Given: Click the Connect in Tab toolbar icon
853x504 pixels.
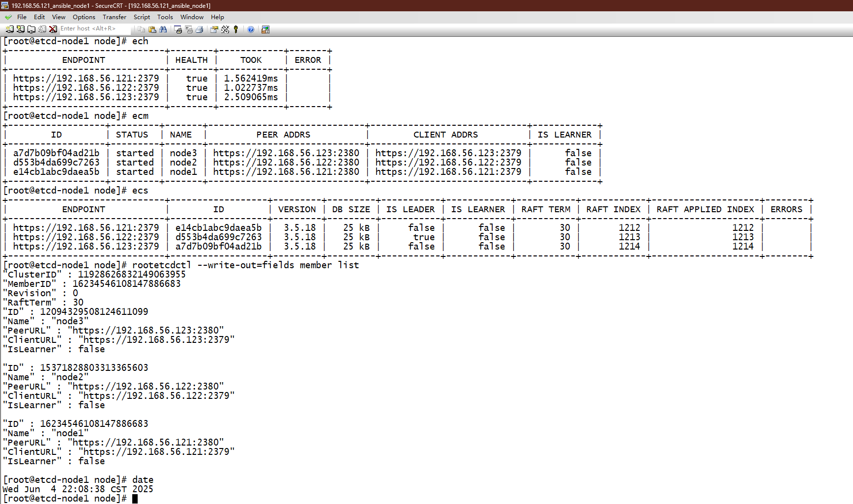Looking at the screenshot, I should [31, 29].
